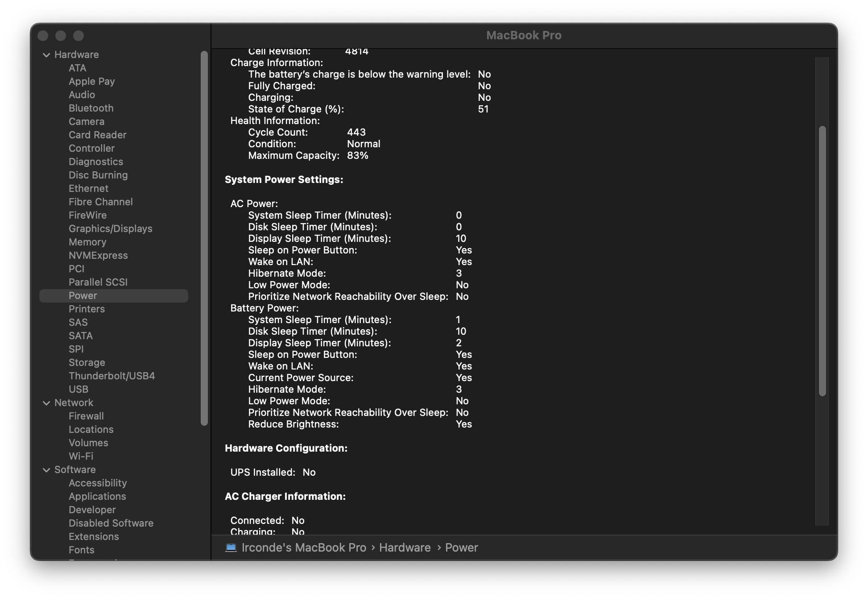
Task: Open the USB entry
Action: (79, 389)
